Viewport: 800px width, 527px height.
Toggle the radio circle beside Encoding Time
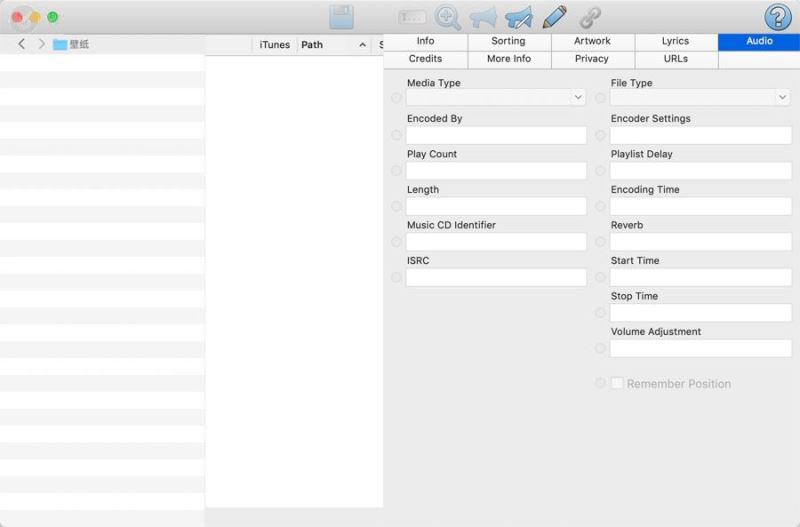601,206
